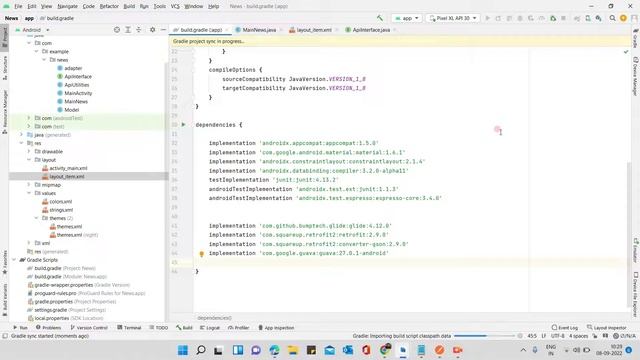The width and height of the screenshot is (640, 360).
Task: Open the Pixel XL API 30 device dropdown
Action: tap(453, 18)
